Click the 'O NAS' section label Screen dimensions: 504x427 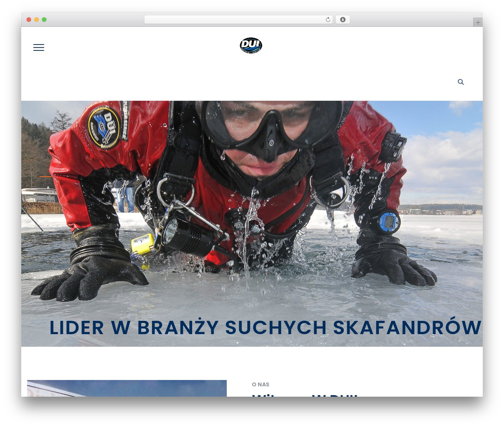point(261,384)
